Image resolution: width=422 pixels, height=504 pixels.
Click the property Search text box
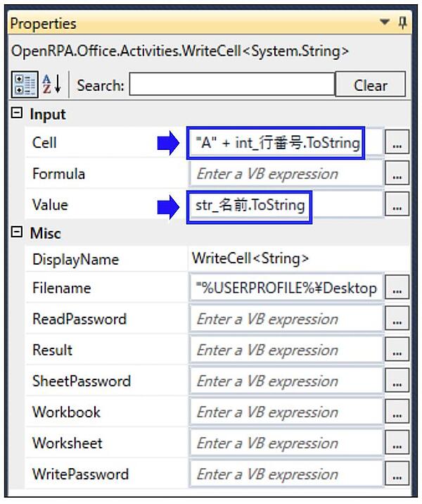pyautogui.click(x=232, y=86)
